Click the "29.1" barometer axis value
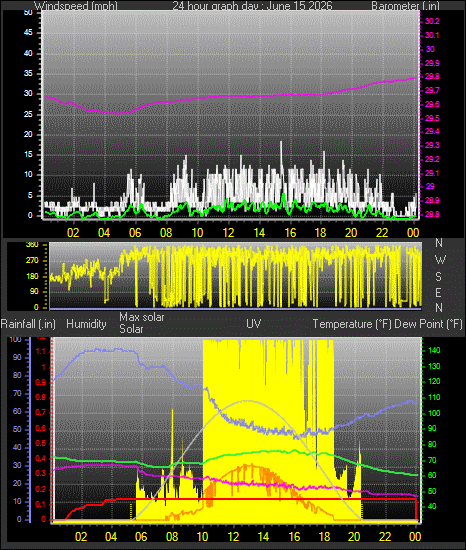This screenshot has height=550, width=466. click(x=432, y=173)
